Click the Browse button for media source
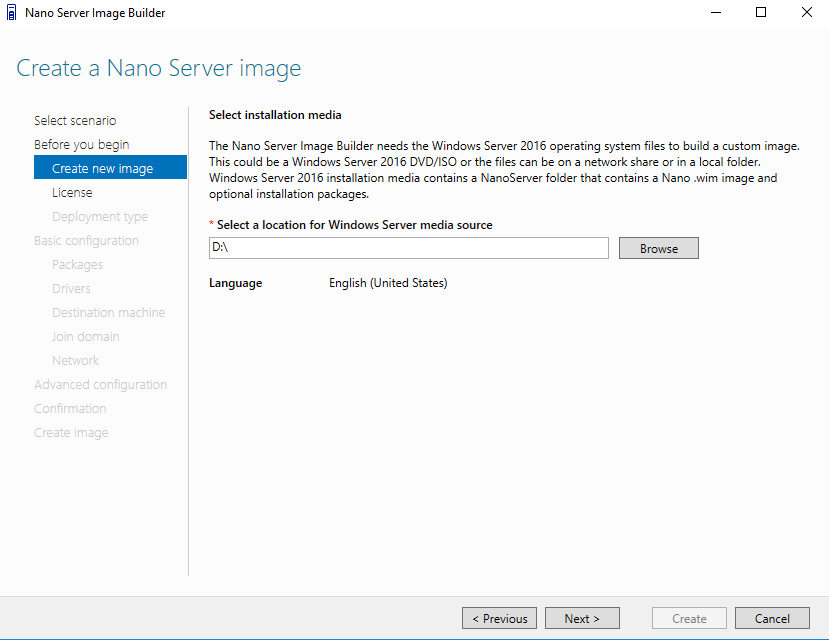 659,248
